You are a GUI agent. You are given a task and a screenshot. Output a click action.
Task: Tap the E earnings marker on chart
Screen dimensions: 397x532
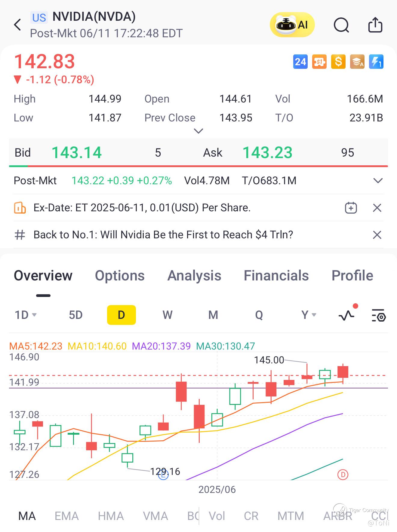click(163, 475)
